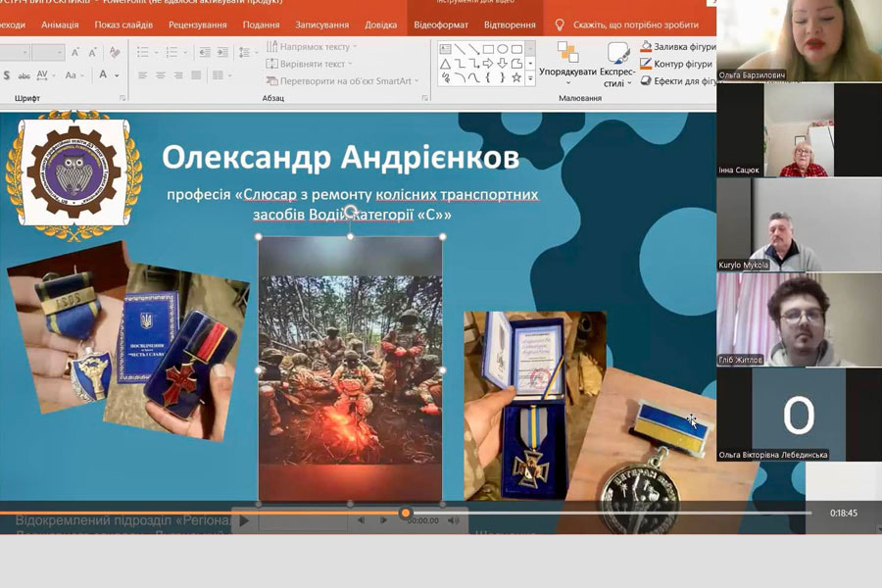
Task: Choose the oval shape tool
Action: (x=503, y=49)
